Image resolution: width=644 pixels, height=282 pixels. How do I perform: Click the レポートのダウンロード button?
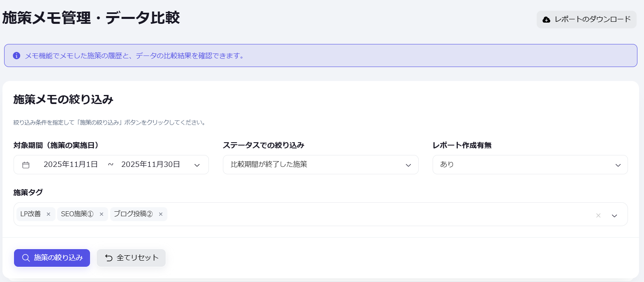[586, 19]
